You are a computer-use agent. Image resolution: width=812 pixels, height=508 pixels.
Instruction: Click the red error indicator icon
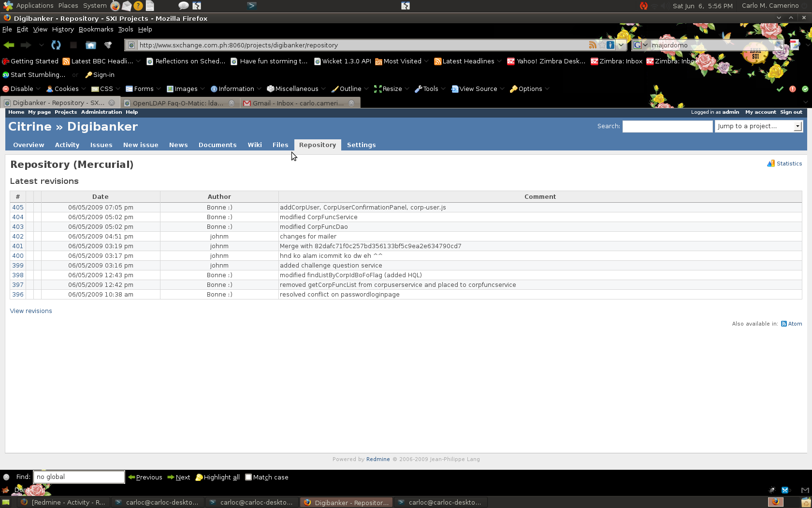click(793, 89)
